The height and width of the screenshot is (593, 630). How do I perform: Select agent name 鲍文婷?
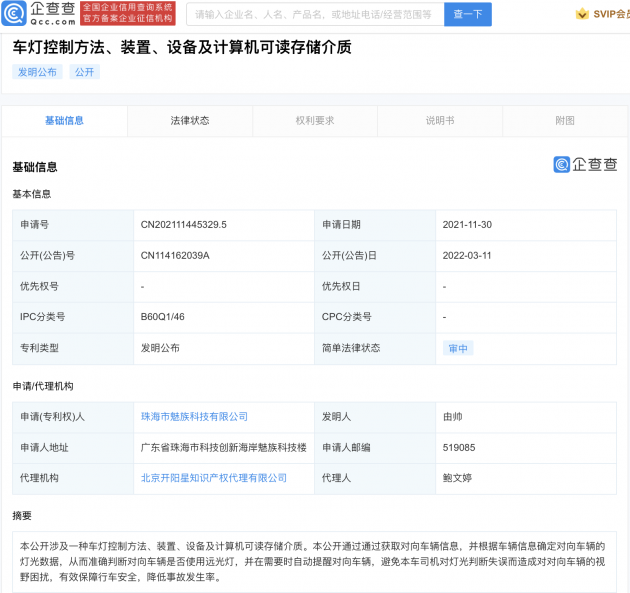coord(457,478)
